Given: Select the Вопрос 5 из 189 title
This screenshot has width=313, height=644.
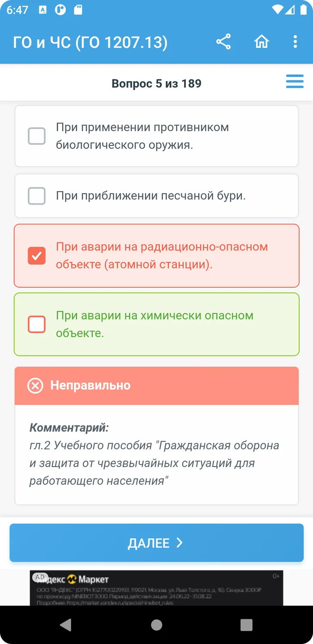Looking at the screenshot, I should (x=156, y=83).
